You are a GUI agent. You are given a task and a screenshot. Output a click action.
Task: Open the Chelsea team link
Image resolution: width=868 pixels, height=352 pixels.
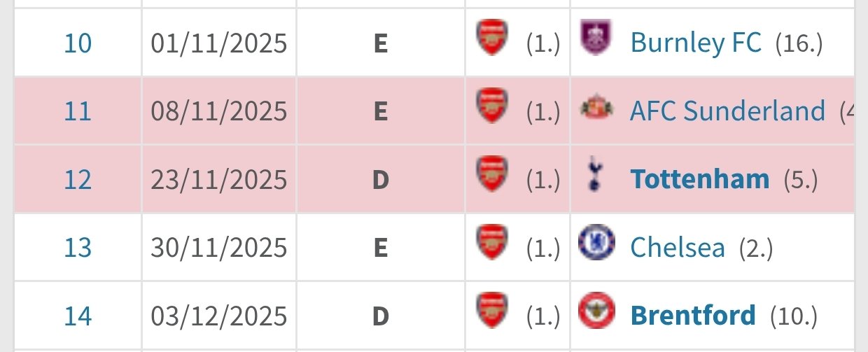coord(677,248)
